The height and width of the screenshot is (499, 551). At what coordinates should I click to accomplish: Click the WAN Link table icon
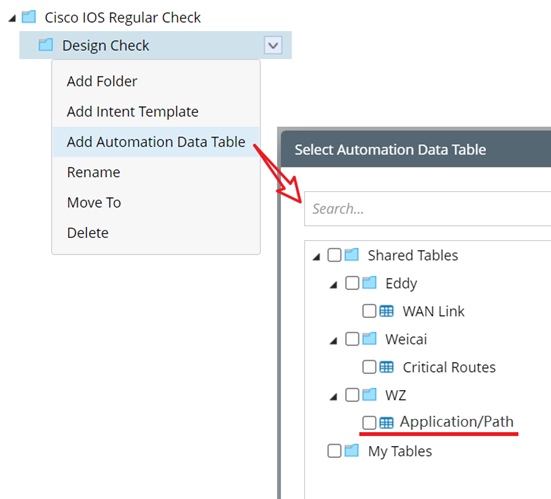click(x=387, y=311)
